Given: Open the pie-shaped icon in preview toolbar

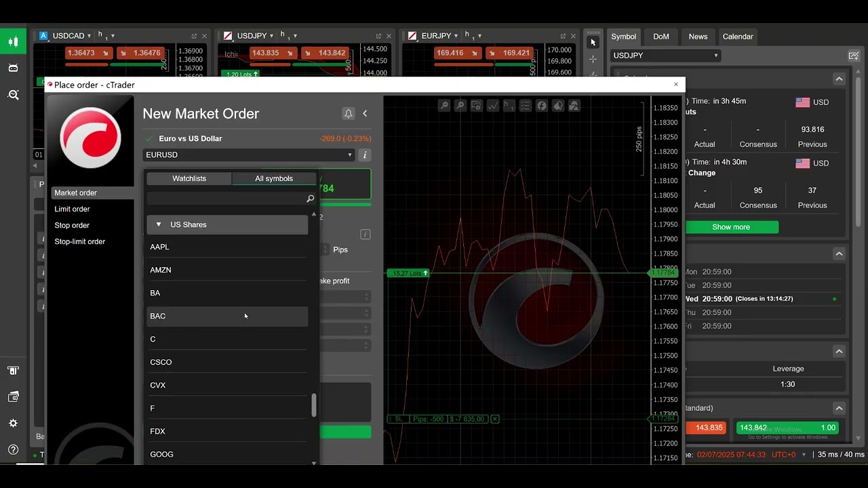Looking at the screenshot, I should point(558,106).
